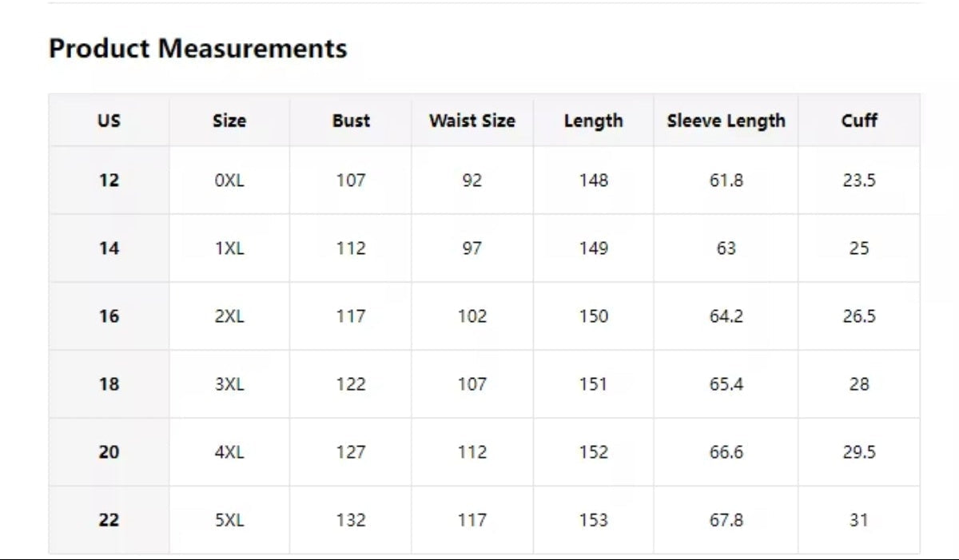
Task: Select the US column header
Action: coord(109,121)
